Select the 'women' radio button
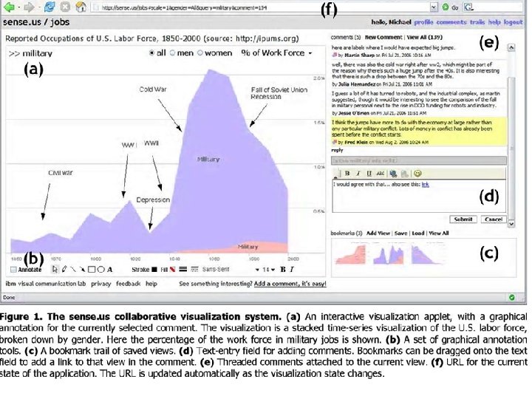Screen dimensions: 532x399 (200, 53)
